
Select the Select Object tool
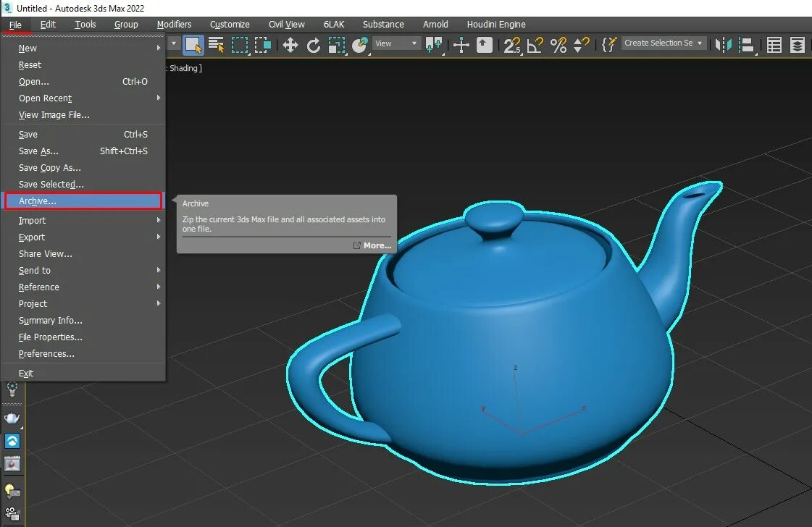point(193,45)
